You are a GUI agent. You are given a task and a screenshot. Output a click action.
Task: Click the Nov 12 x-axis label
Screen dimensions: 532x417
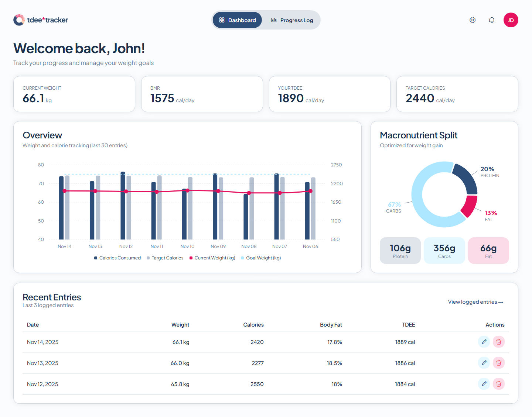pyautogui.click(x=126, y=247)
